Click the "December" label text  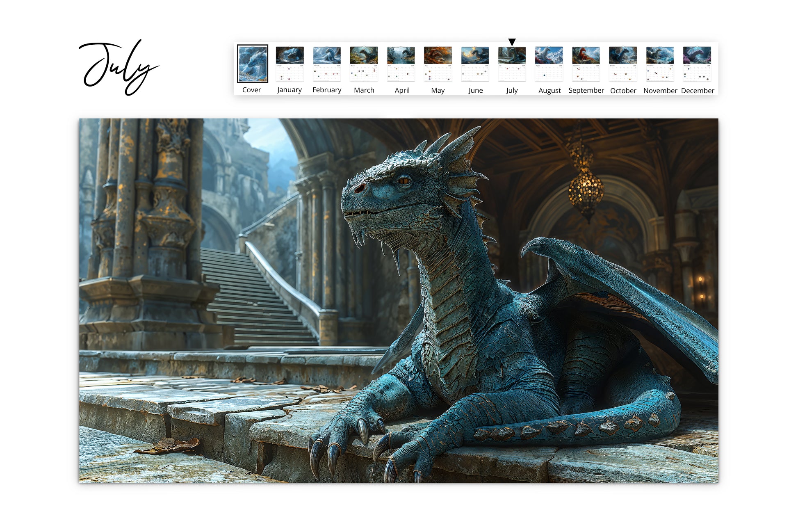click(x=698, y=91)
